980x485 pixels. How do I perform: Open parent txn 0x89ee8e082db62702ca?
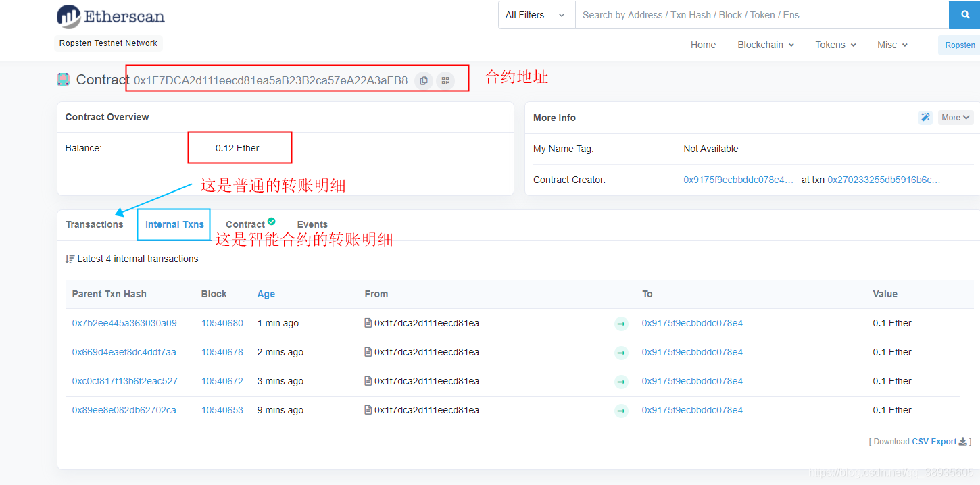(x=128, y=410)
